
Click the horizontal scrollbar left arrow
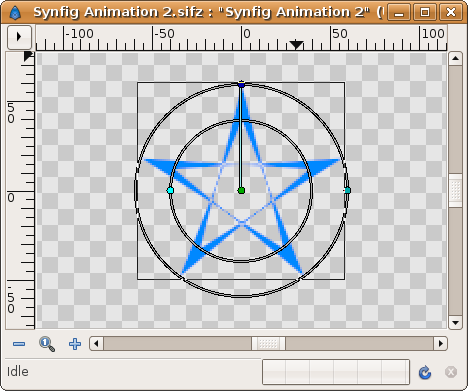[x=97, y=343]
